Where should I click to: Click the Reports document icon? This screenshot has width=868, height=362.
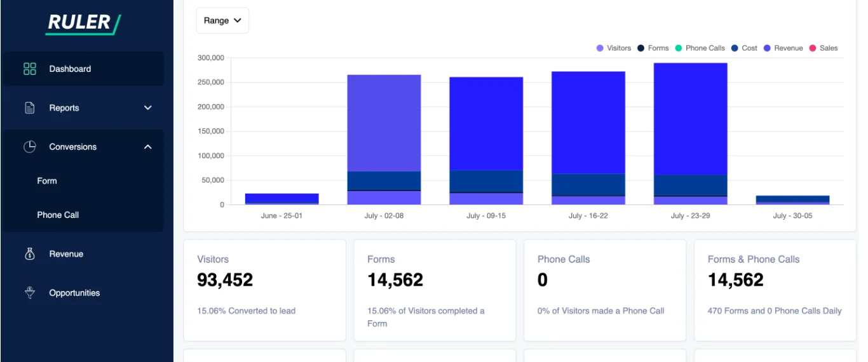tap(29, 107)
